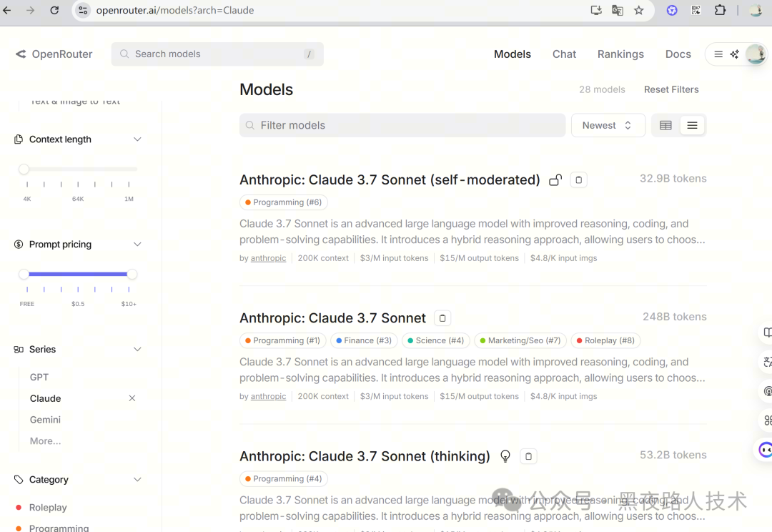This screenshot has height=532, width=772.
Task: Open the blue circular extension icon
Action: [671, 10]
